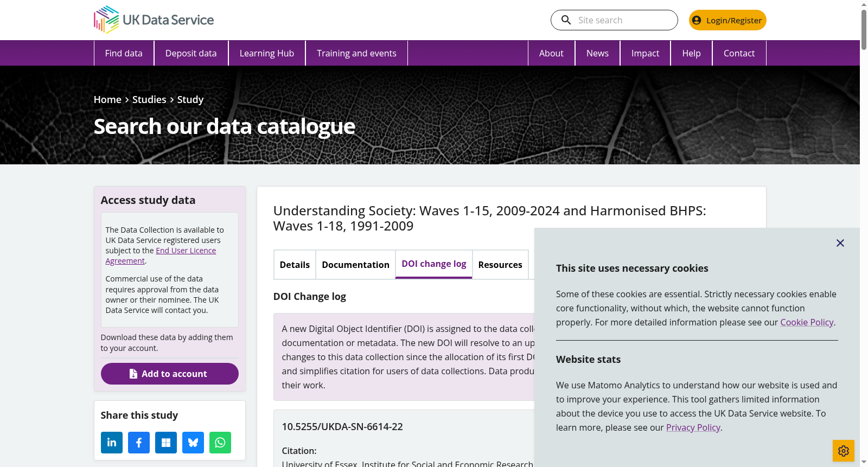Open Training and events menu

pos(356,53)
